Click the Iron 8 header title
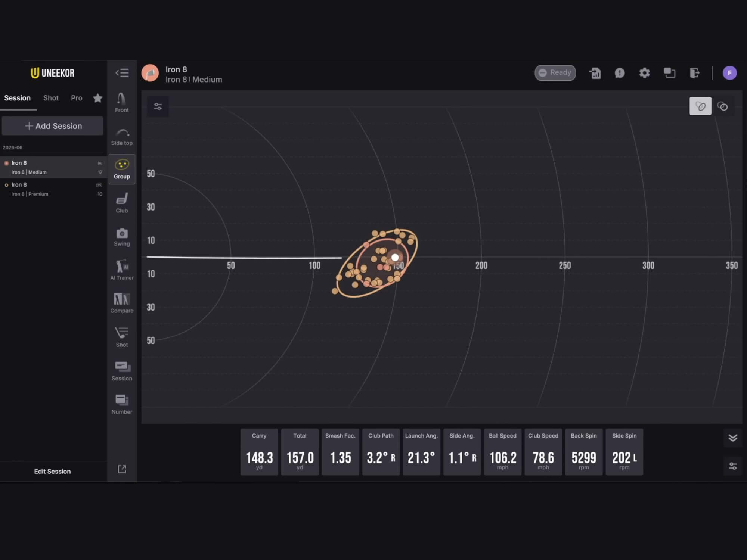This screenshot has width=747, height=560. [176, 69]
